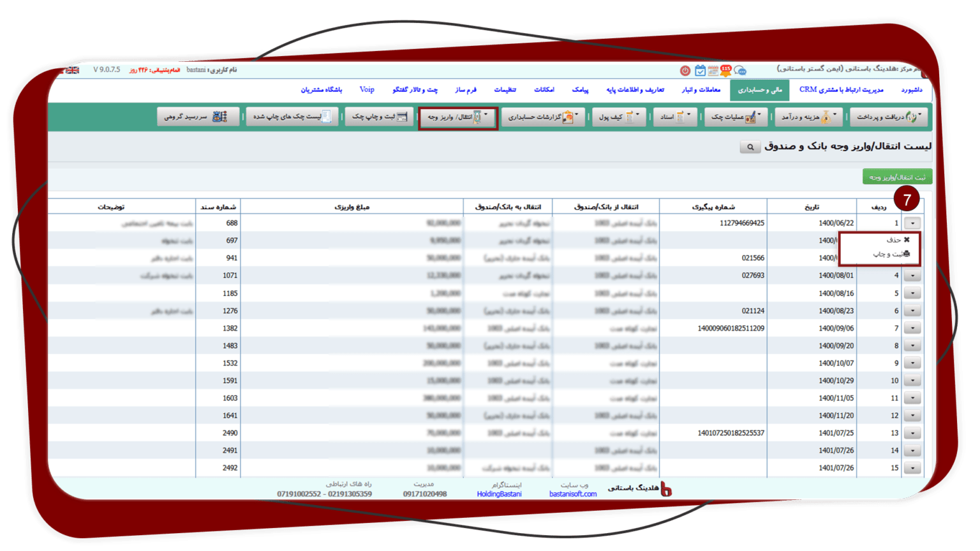The image size is (980, 551).
Task: Open action dropdown for row 9
Action: [x=912, y=363]
